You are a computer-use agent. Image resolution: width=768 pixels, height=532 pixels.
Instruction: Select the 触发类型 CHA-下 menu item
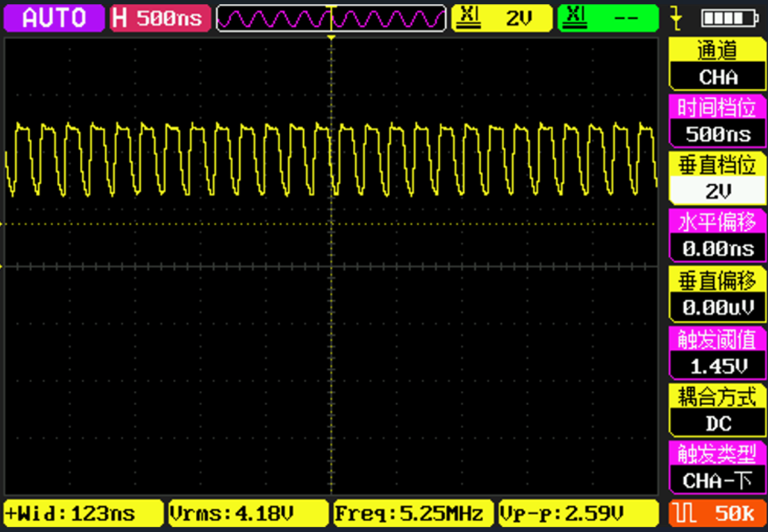[x=717, y=467]
